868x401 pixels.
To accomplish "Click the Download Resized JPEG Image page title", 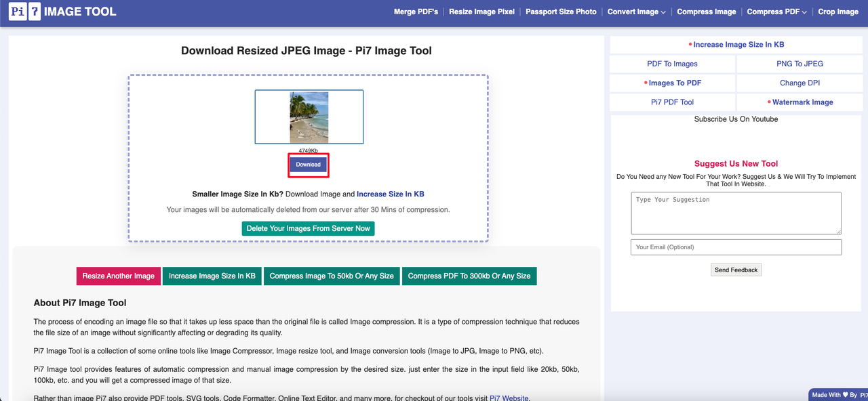I will coord(307,51).
